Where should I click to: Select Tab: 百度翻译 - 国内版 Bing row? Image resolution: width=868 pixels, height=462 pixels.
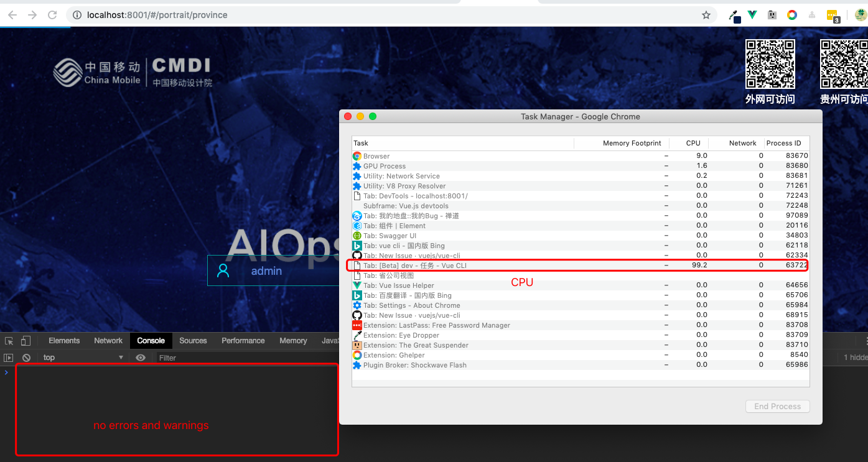pos(581,295)
